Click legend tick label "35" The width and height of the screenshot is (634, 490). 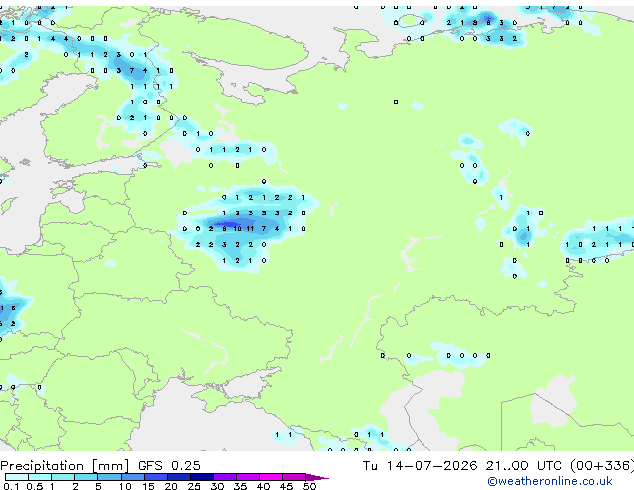pyautogui.click(x=241, y=486)
